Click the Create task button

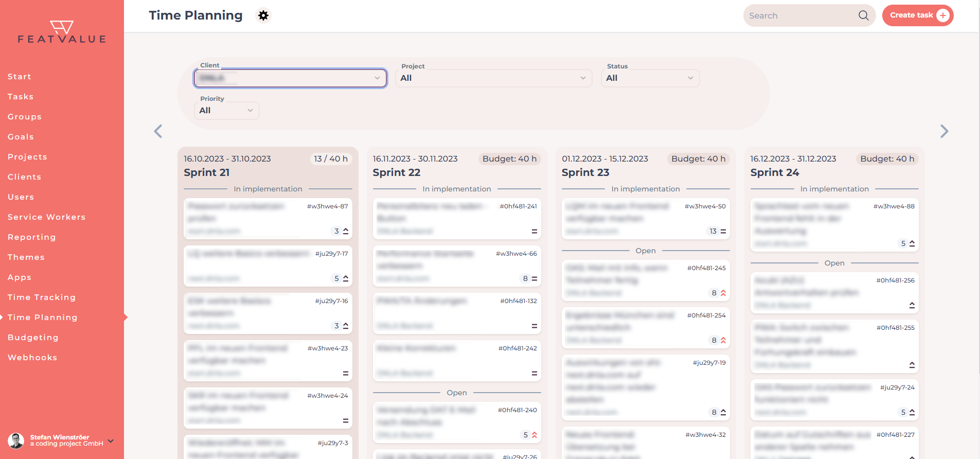[x=918, y=15]
